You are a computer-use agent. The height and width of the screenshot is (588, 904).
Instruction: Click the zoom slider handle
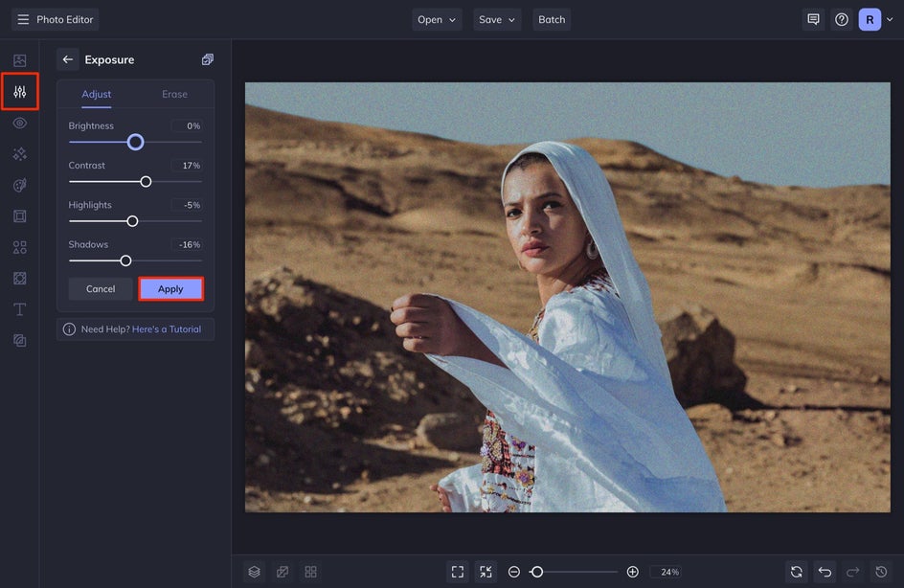(536, 572)
